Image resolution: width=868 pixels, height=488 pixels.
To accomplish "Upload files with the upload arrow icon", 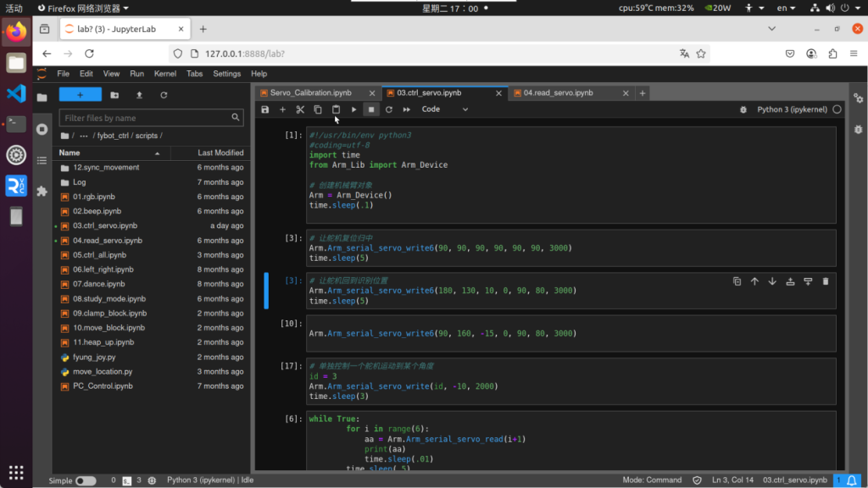I will tap(139, 95).
